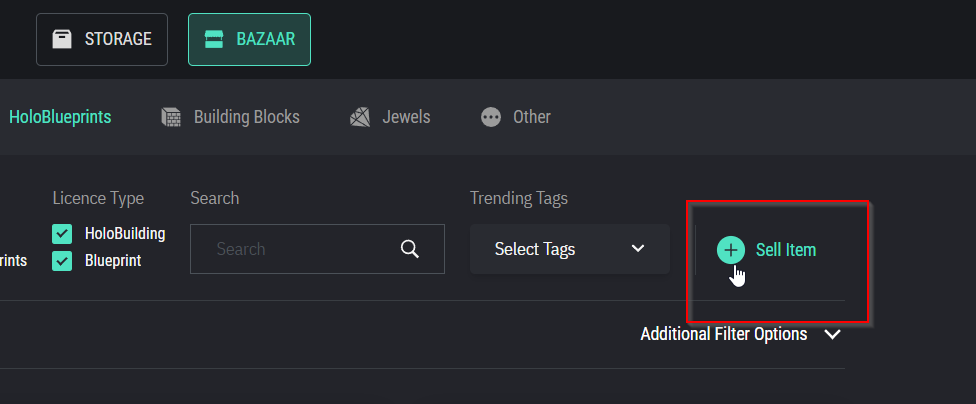Image resolution: width=976 pixels, height=404 pixels.
Task: Click the green plus Sell Item icon
Action: click(x=731, y=250)
